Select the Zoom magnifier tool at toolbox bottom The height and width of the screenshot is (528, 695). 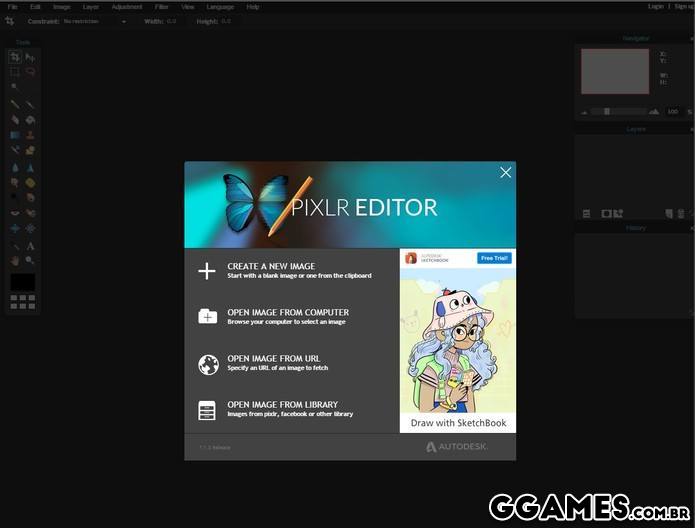[30, 260]
